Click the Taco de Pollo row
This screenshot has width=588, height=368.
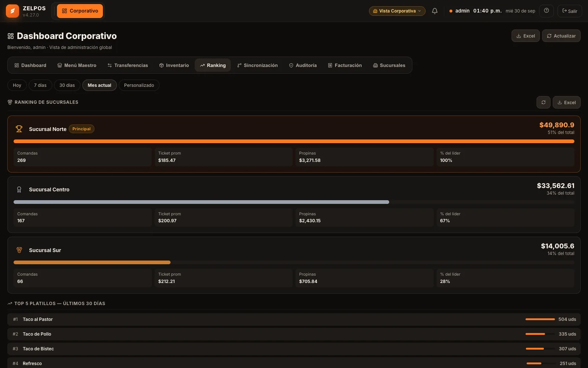click(294, 334)
